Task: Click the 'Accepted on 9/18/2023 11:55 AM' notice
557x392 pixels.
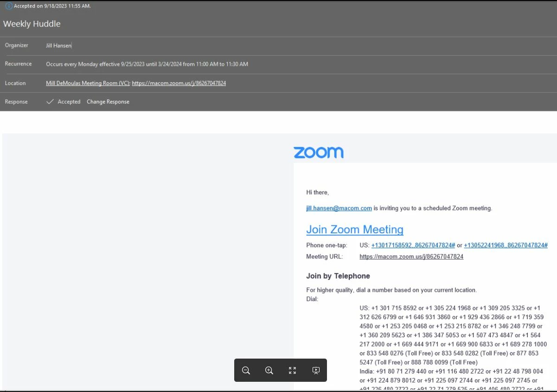Action: click(x=52, y=6)
